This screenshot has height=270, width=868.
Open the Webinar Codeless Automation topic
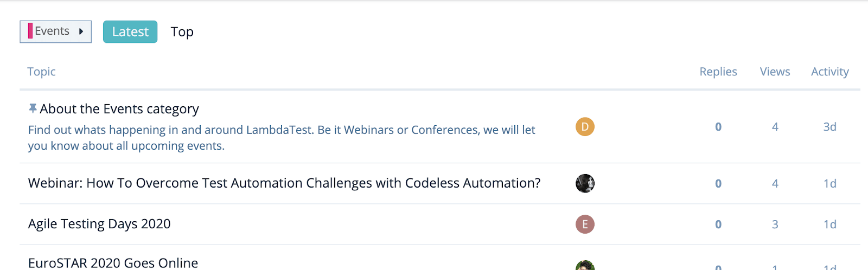pyautogui.click(x=284, y=183)
